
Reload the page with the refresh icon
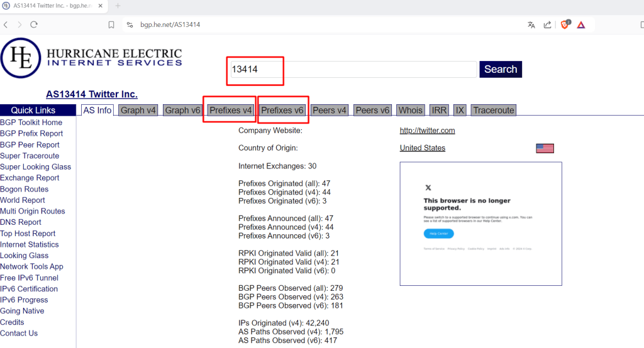click(33, 24)
